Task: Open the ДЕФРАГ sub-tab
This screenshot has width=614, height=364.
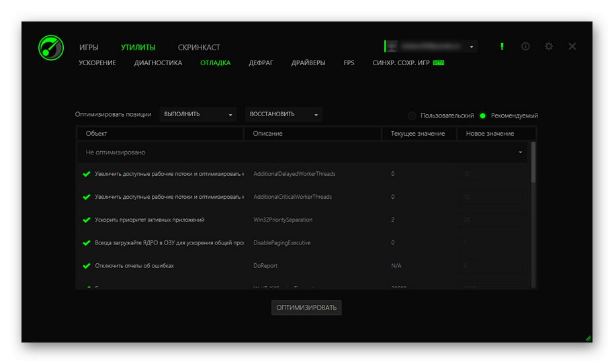Action: point(261,62)
